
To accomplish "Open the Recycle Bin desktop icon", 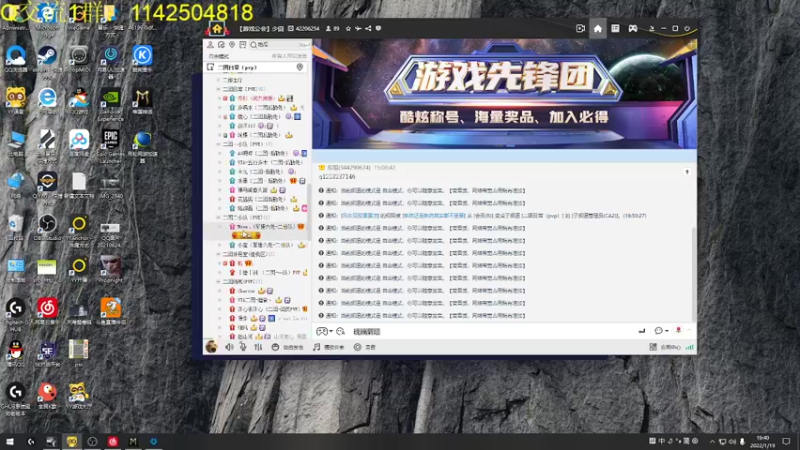I will pos(15,227).
